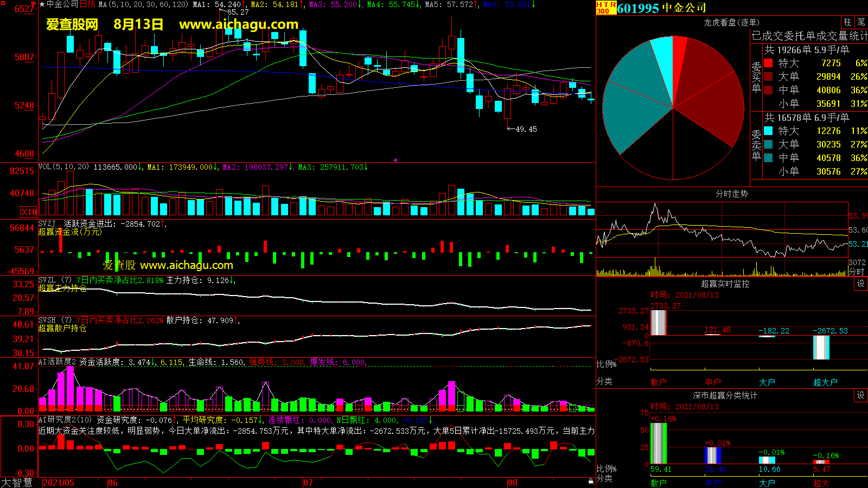
Task: Click the 601995 中金公司 stock title
Action: point(662,8)
